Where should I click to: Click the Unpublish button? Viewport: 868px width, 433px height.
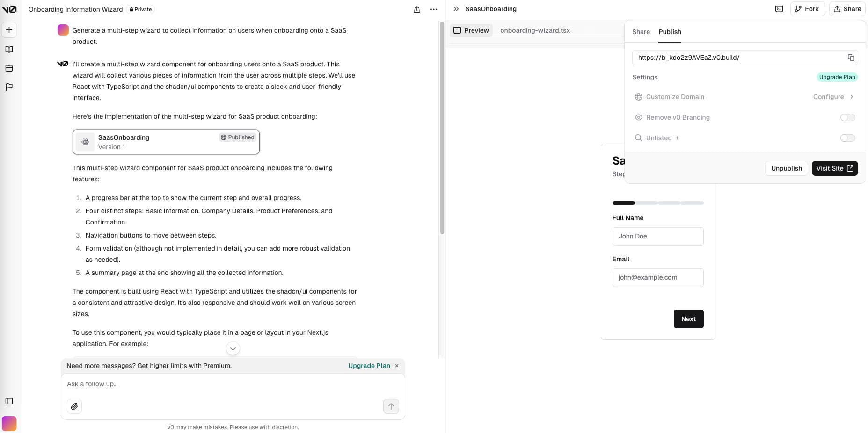786,168
